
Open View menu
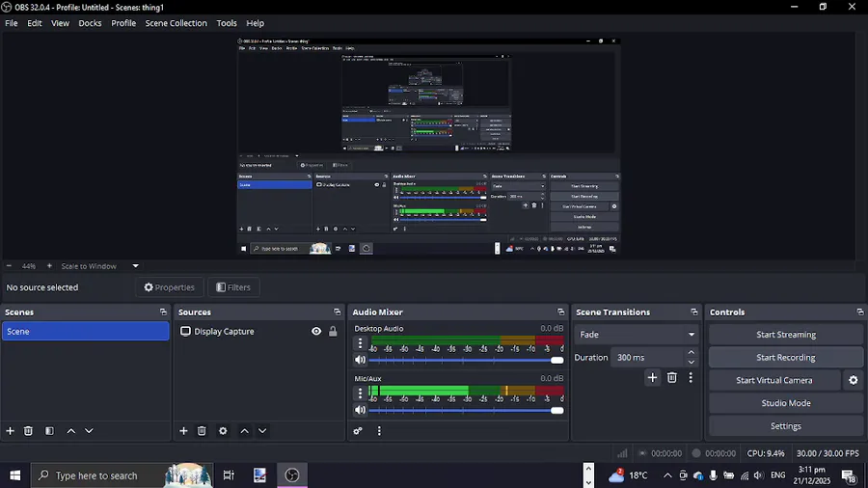[x=60, y=23]
